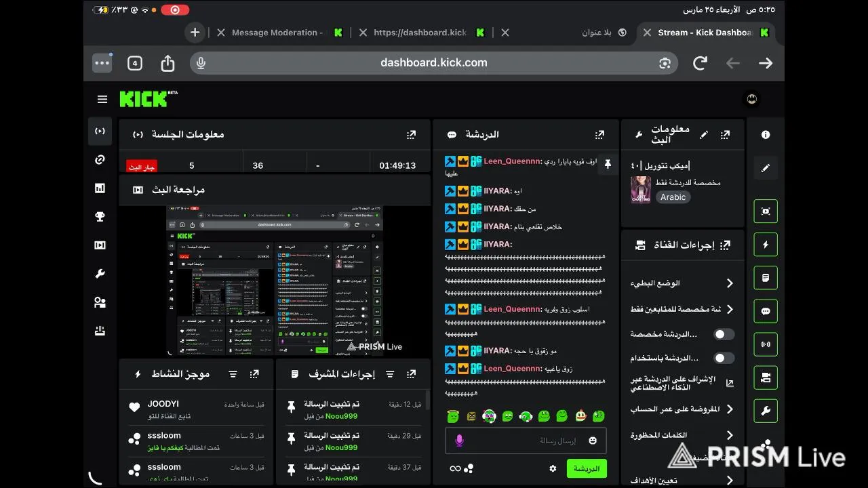Open the browser three-dots more menu
868x488 pixels.
click(x=102, y=63)
